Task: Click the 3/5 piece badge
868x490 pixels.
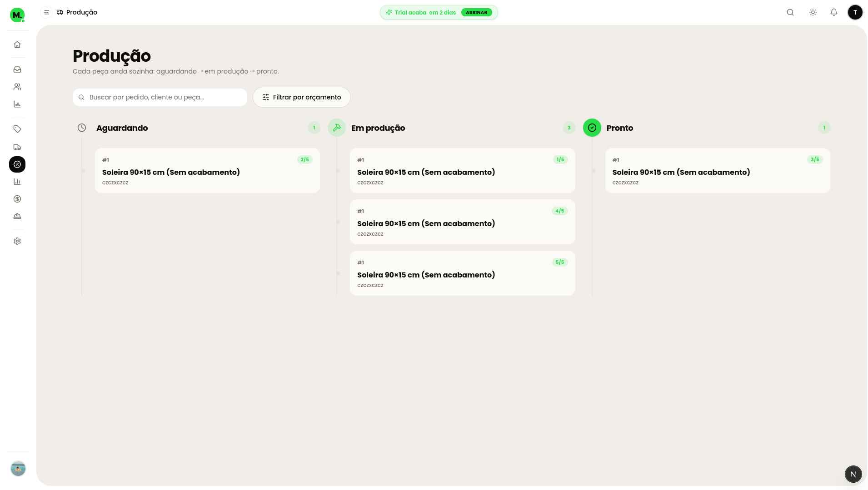Action: [x=815, y=159]
